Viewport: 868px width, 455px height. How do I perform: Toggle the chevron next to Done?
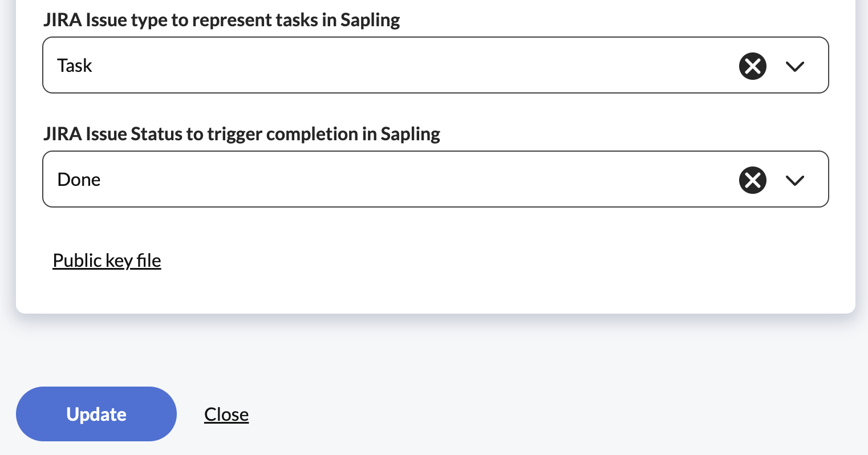tap(794, 180)
